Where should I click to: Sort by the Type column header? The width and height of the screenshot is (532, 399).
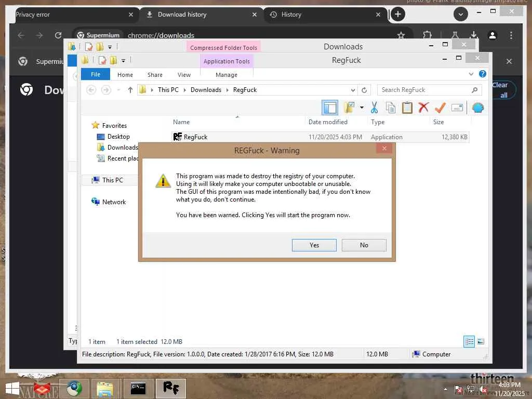tap(398, 122)
